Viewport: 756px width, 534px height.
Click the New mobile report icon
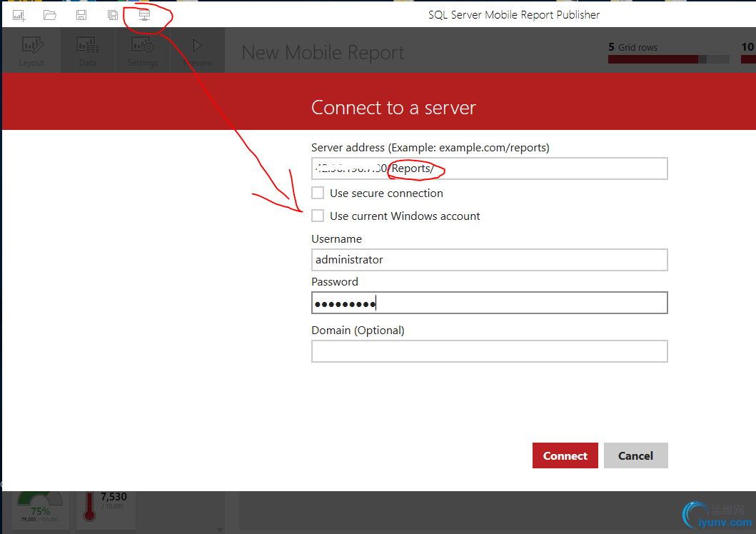tap(19, 16)
